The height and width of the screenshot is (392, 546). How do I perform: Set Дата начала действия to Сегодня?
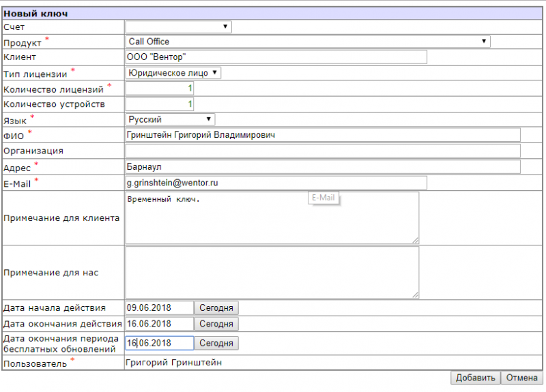click(216, 308)
